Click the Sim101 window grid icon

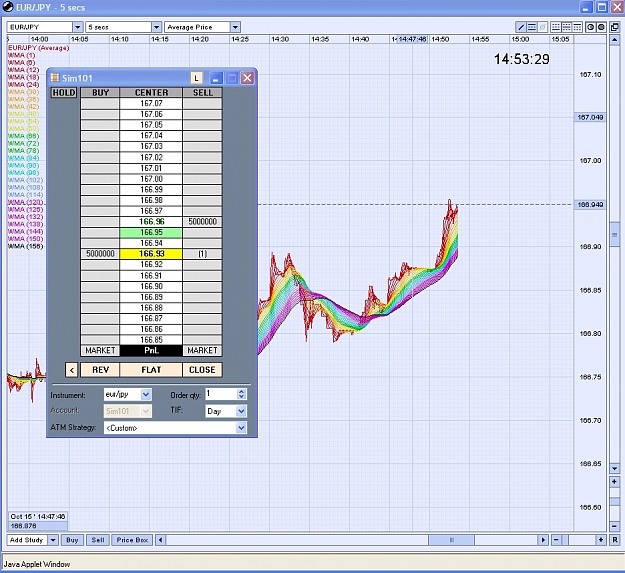pos(55,78)
